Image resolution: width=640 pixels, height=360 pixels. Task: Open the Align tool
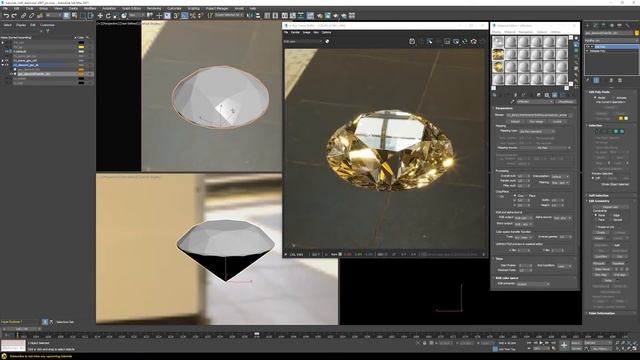pos(258,16)
